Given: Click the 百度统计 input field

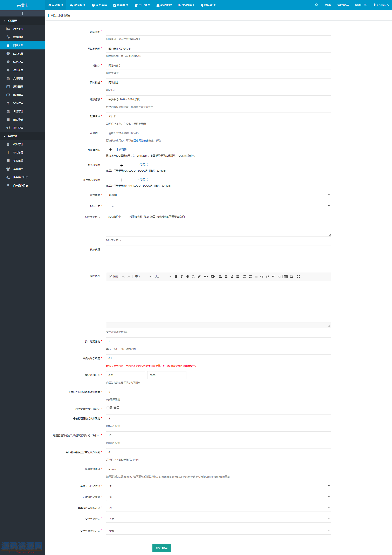Looking at the screenshot, I should pyautogui.click(x=219, y=133).
